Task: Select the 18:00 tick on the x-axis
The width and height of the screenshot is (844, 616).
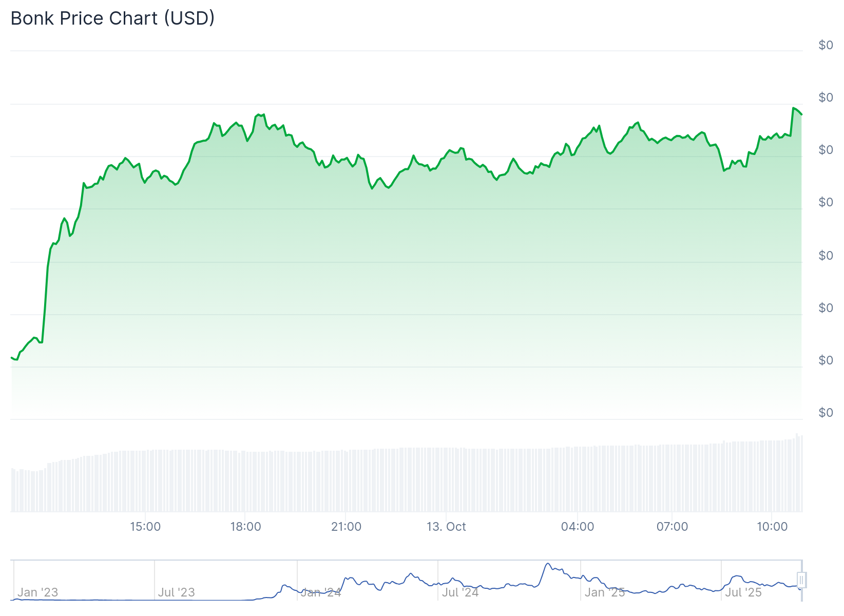Action: click(x=245, y=527)
